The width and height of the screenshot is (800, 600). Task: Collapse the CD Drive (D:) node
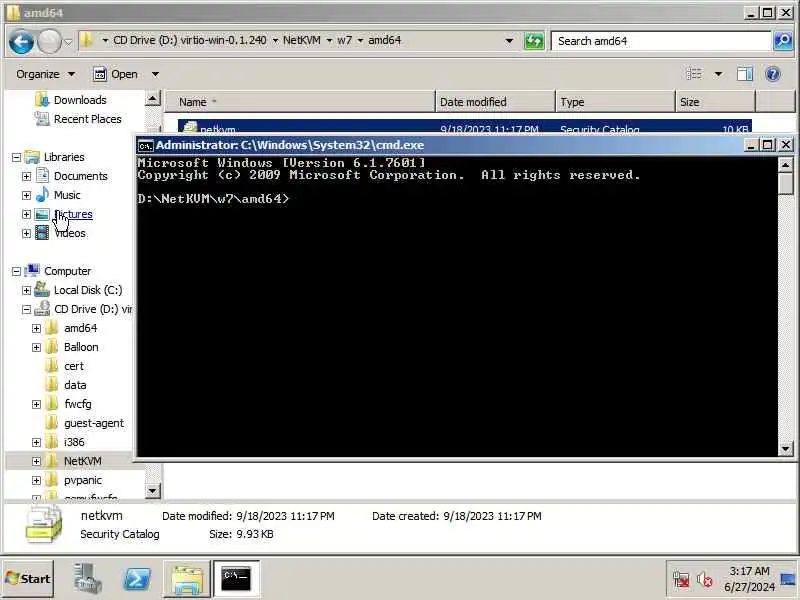(27, 310)
